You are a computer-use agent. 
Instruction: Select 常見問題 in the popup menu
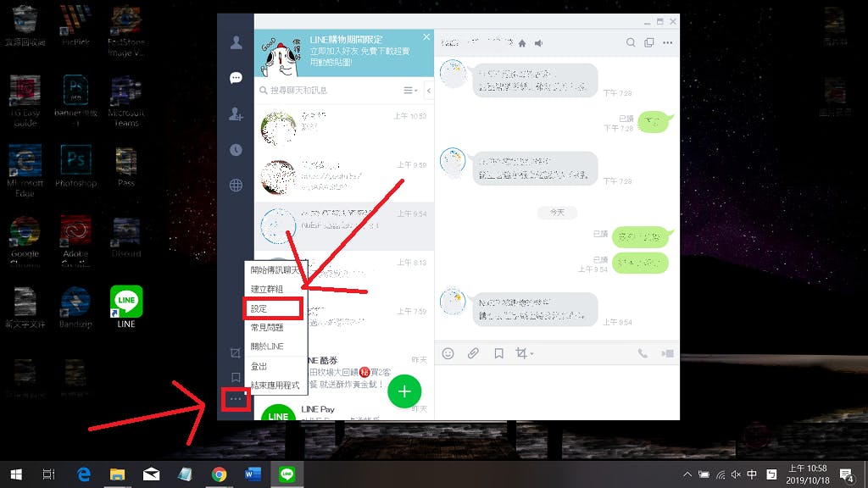275,328
